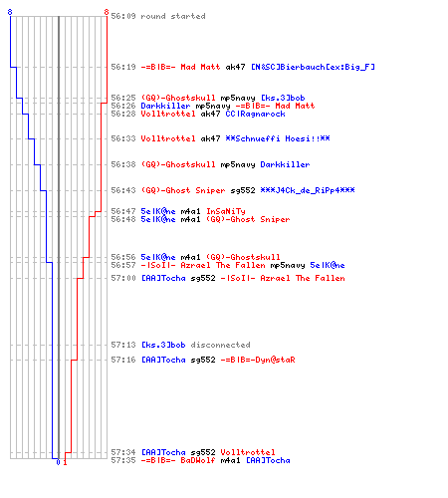Click the red 1 final count label
This screenshot has height=498, width=448.
65,462
